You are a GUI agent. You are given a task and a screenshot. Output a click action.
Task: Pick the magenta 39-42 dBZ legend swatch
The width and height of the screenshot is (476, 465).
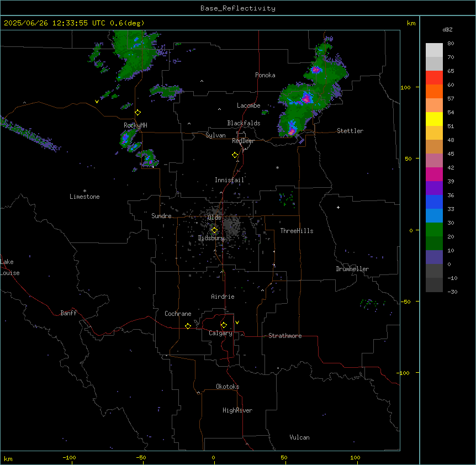(434, 174)
